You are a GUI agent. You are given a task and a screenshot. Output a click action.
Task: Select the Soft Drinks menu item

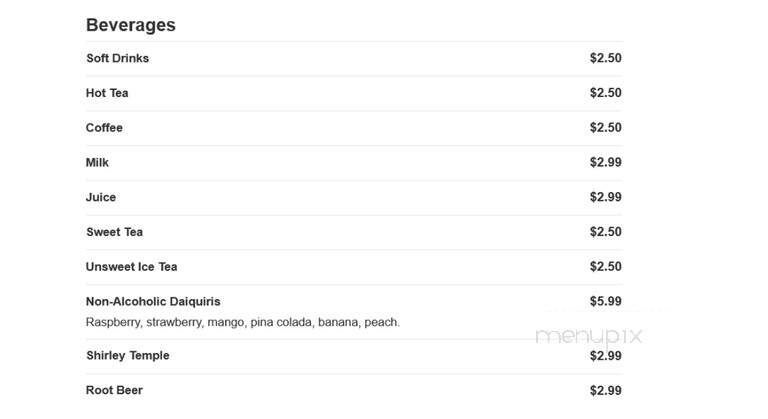[118, 58]
